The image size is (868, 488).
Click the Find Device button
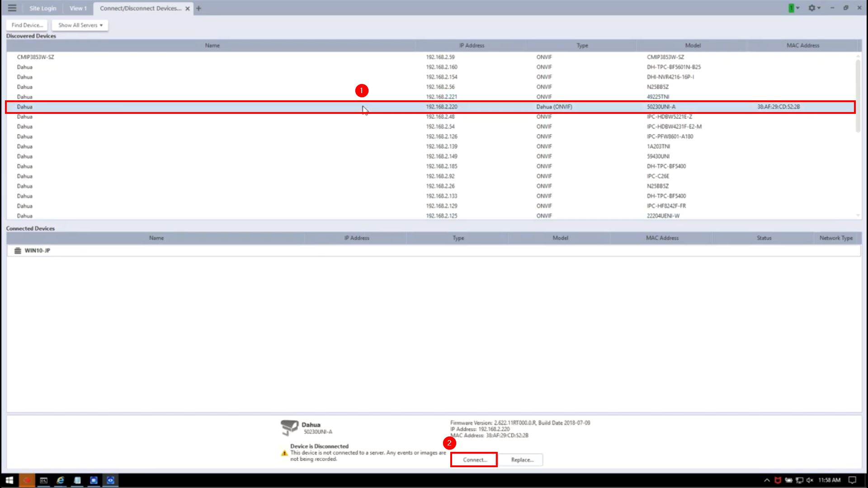tap(27, 25)
